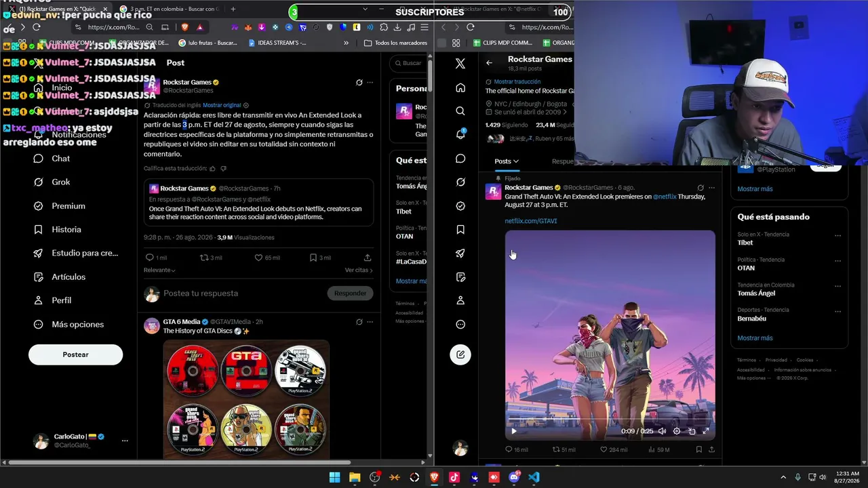The image size is (868, 488).
Task: Open bookmarks in the right window sidebar
Action: (x=460, y=230)
